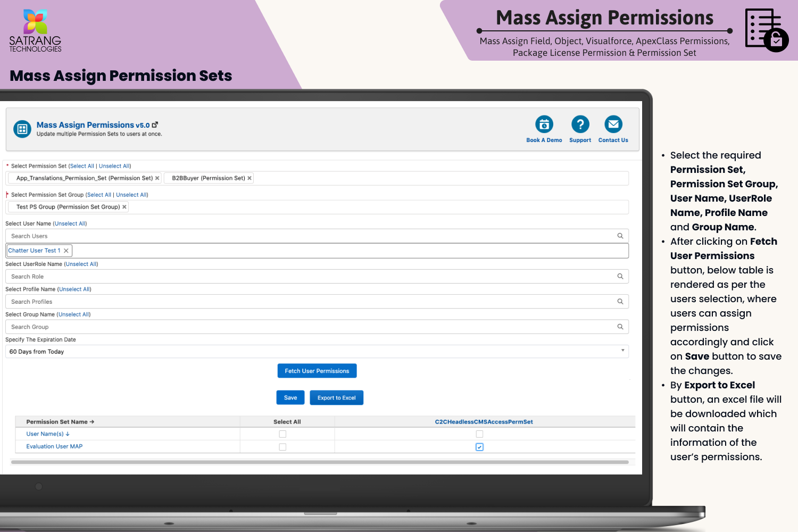
Task: Open external link icon beside v5.0
Action: [x=155, y=125]
